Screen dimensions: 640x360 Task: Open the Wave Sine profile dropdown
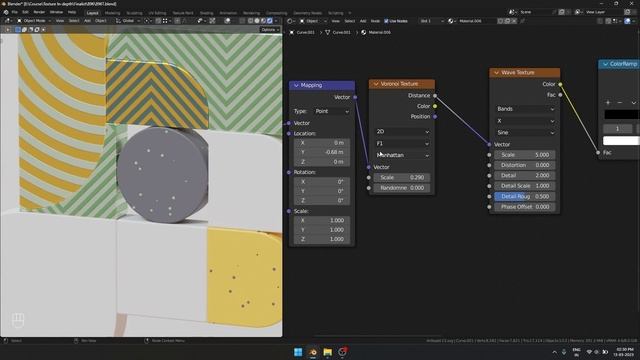(525, 133)
